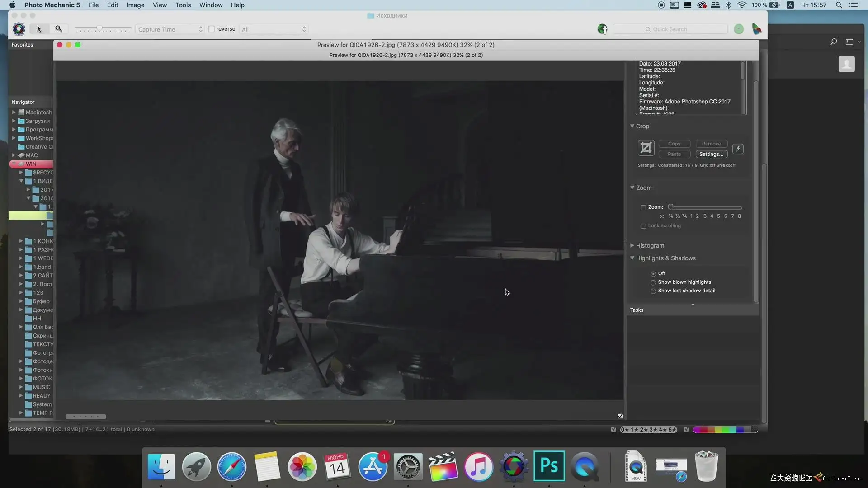Viewport: 868px width, 488px height.
Task: Open the Image menu
Action: click(135, 5)
